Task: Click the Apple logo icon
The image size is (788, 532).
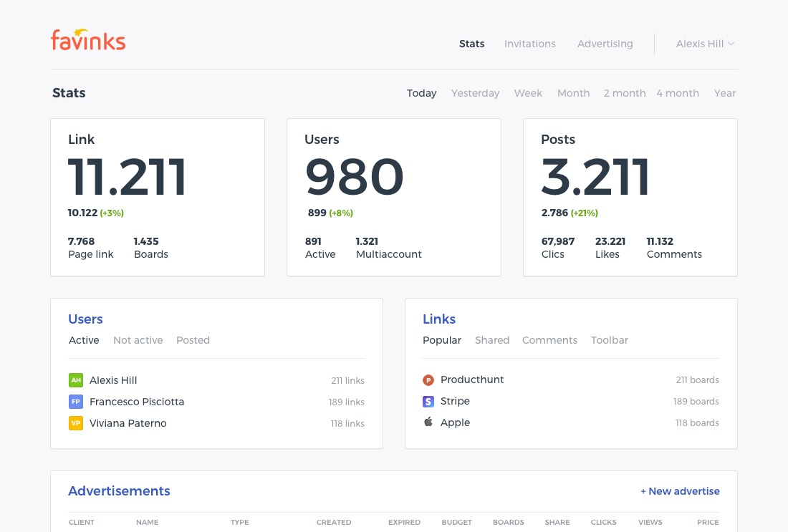Action: (428, 422)
